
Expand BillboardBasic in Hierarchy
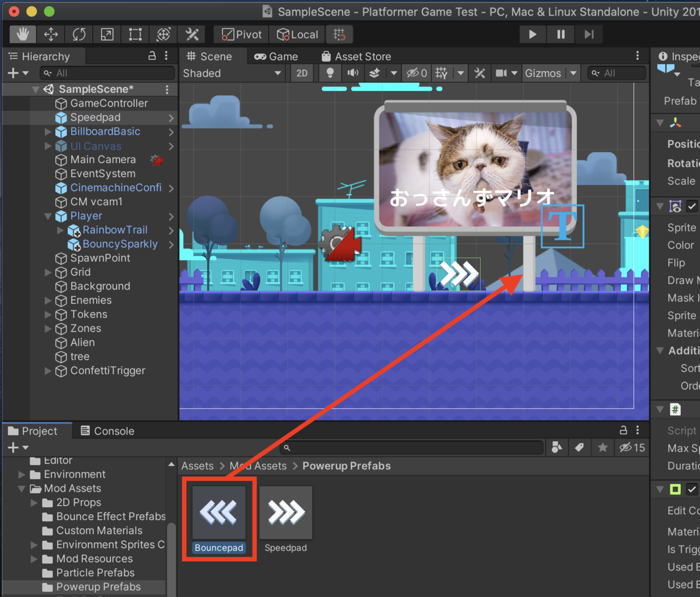point(48,132)
